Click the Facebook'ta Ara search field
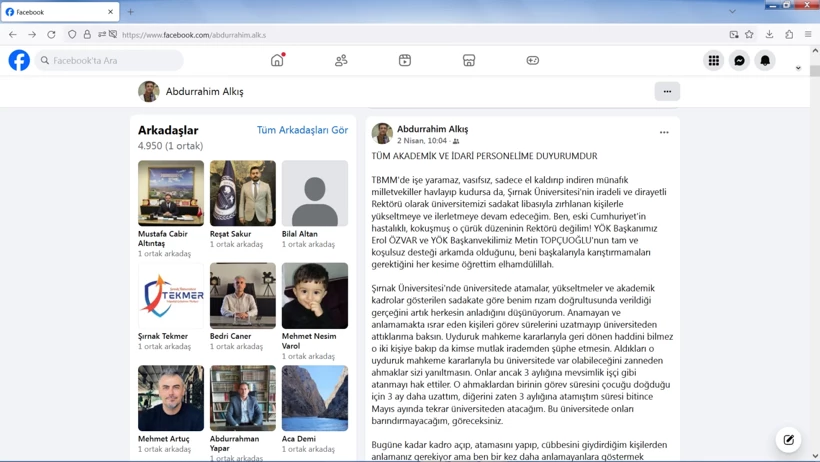Image resolution: width=820 pixels, height=462 pixels. coord(109,61)
